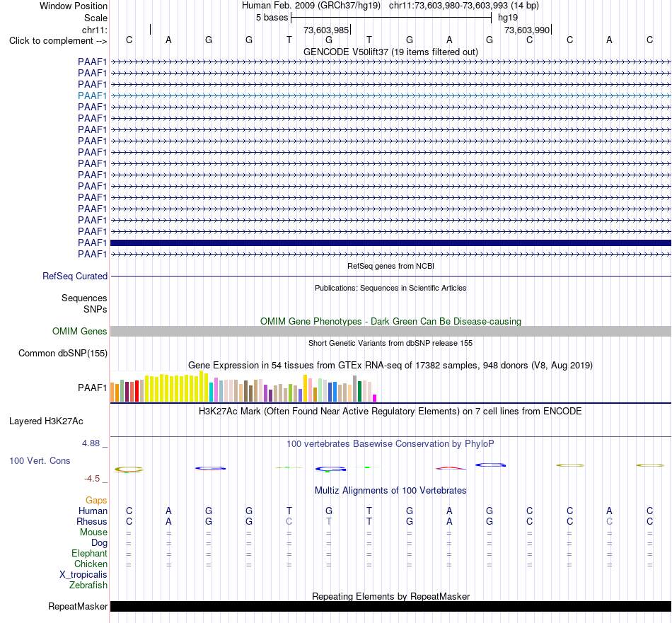
Task: Click the magenta bar in GTEx chart
Action: (375, 398)
